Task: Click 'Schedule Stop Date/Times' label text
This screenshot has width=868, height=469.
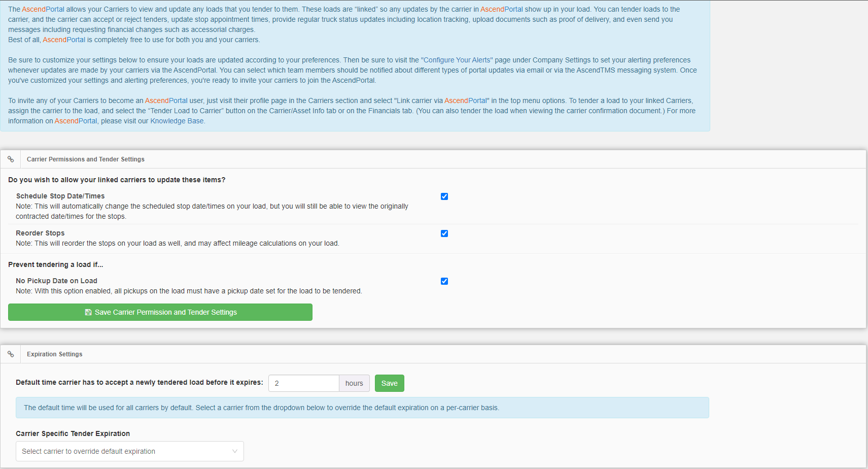Action: (x=60, y=196)
